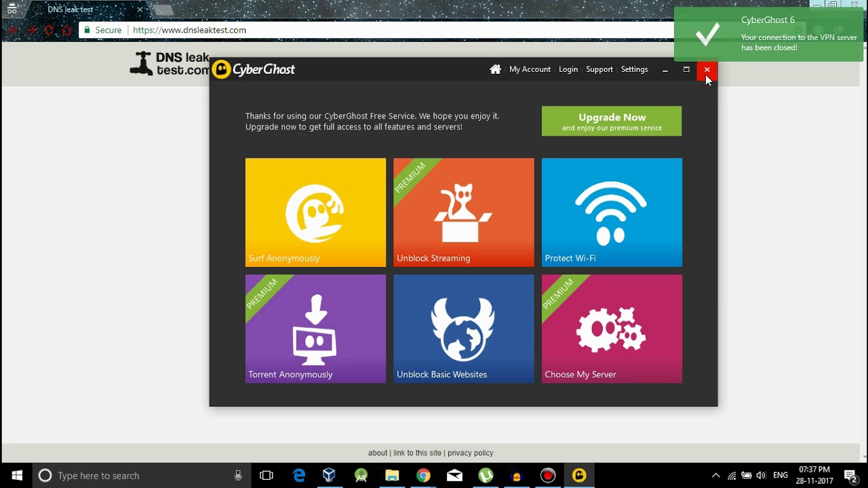Select the Protect Wi-Fi tile

click(x=612, y=212)
